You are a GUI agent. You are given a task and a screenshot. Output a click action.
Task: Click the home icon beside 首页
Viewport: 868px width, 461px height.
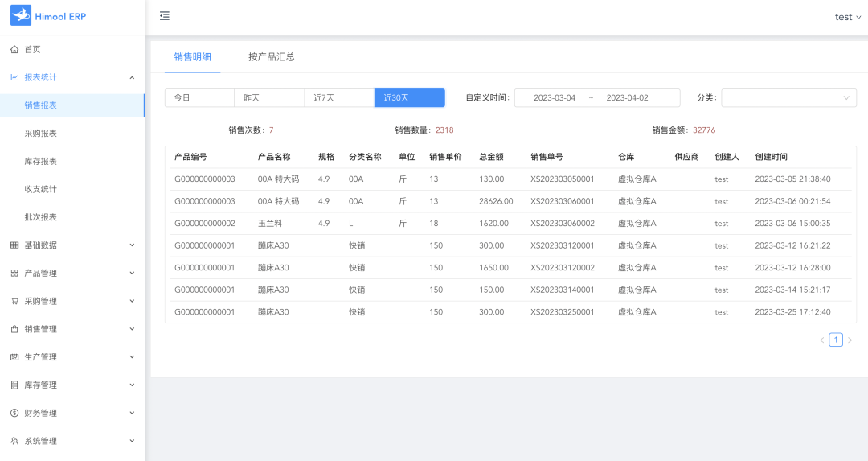14,49
